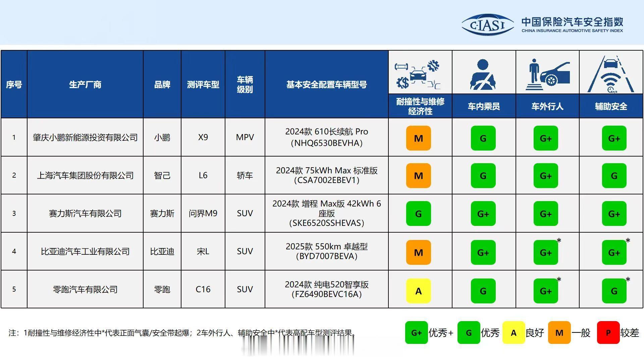Click the C-IASI oval logo

pyautogui.click(x=488, y=25)
